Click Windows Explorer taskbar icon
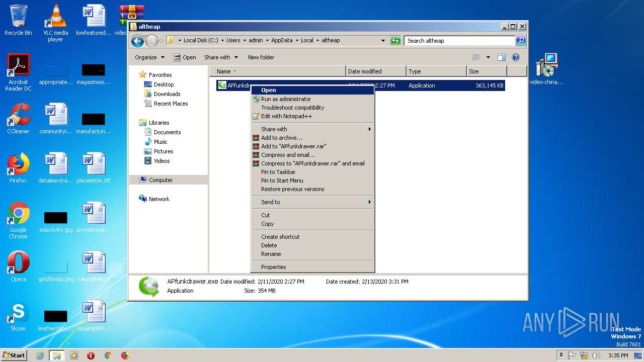 pos(57,355)
